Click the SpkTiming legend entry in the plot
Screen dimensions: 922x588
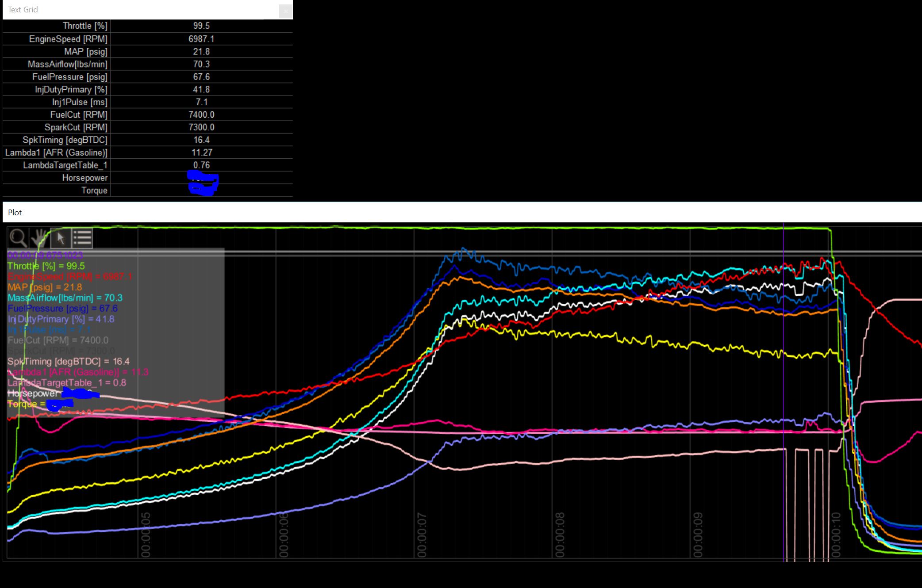tap(69, 362)
